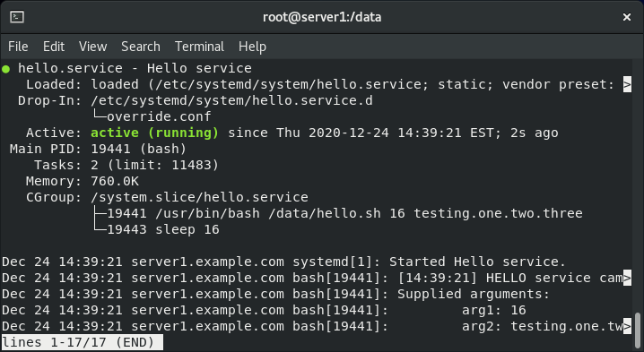This screenshot has height=352, width=644.
Task: Open the Search menu
Action: pos(141,47)
